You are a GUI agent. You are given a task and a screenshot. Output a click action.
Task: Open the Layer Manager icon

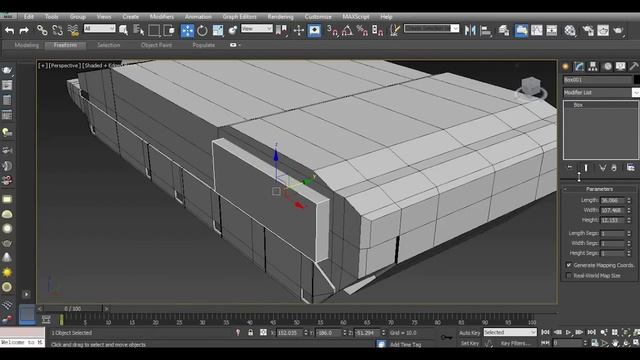click(x=504, y=30)
